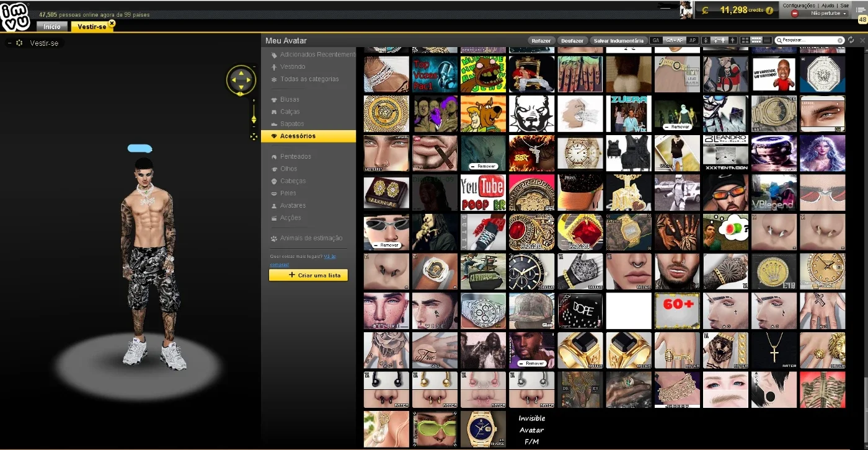Filter by both genders icon
Image resolution: width=868 pixels, height=450 pixels.
coord(719,40)
